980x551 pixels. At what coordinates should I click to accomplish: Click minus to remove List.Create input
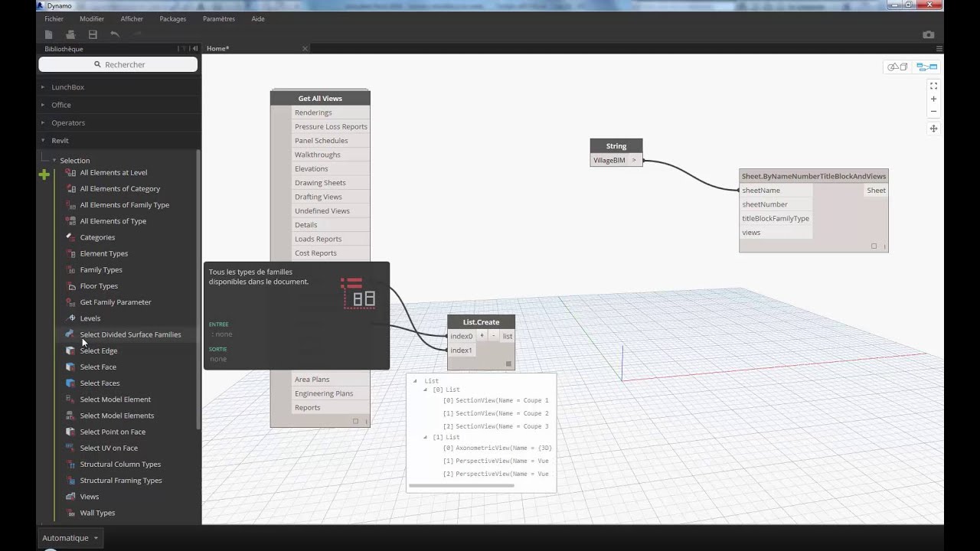493,335
